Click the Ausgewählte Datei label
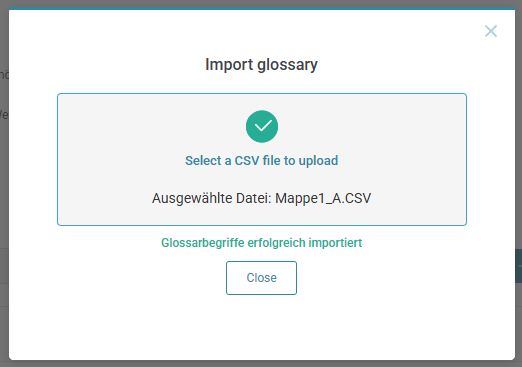The width and height of the screenshot is (522, 367). pyautogui.click(x=212, y=198)
